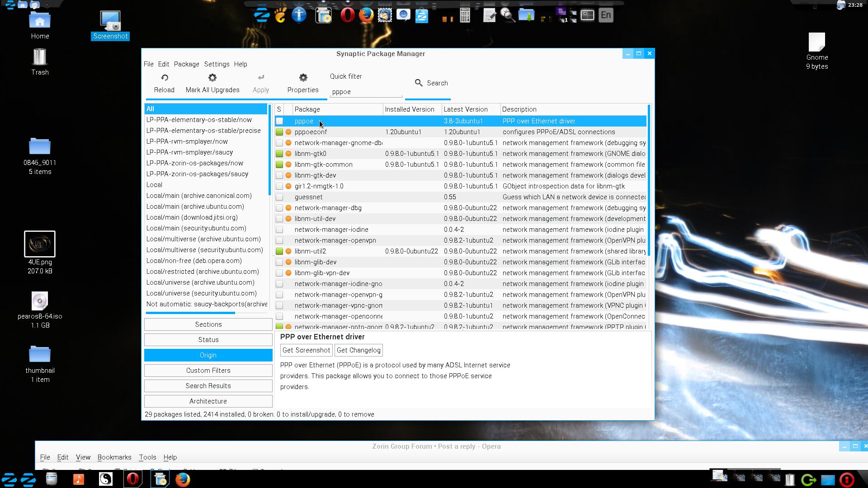Open the Screenshot desktop icon
Screen dimensions: 868x488
[110, 22]
